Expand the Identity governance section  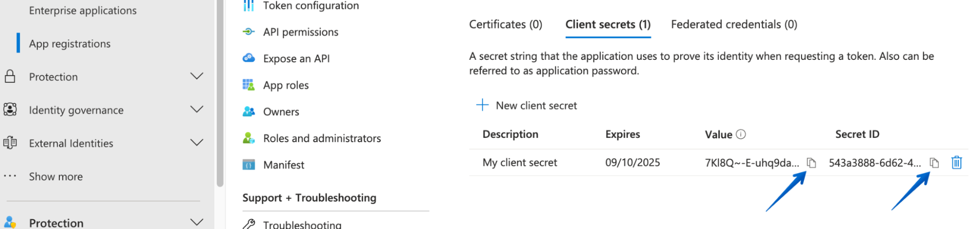[197, 109]
